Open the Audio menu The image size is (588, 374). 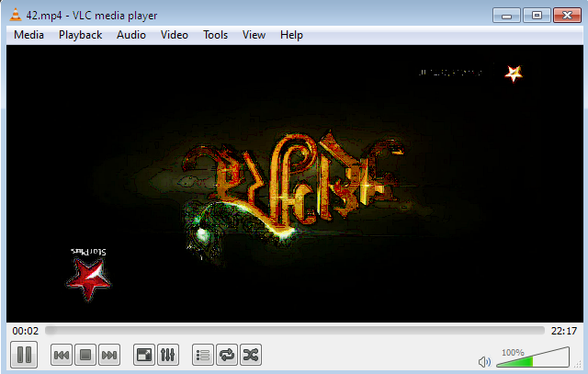point(131,35)
